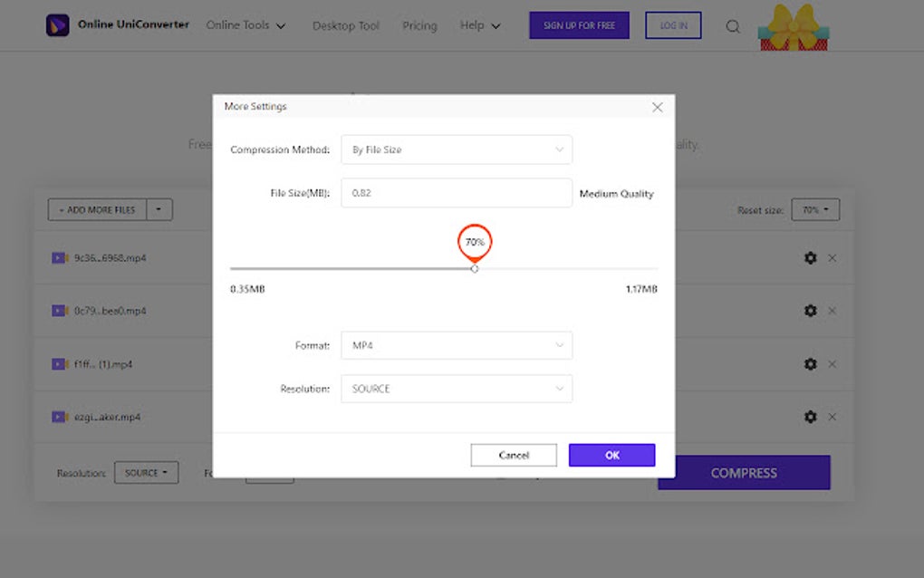Open the Format dropdown showing MP4

pos(456,345)
